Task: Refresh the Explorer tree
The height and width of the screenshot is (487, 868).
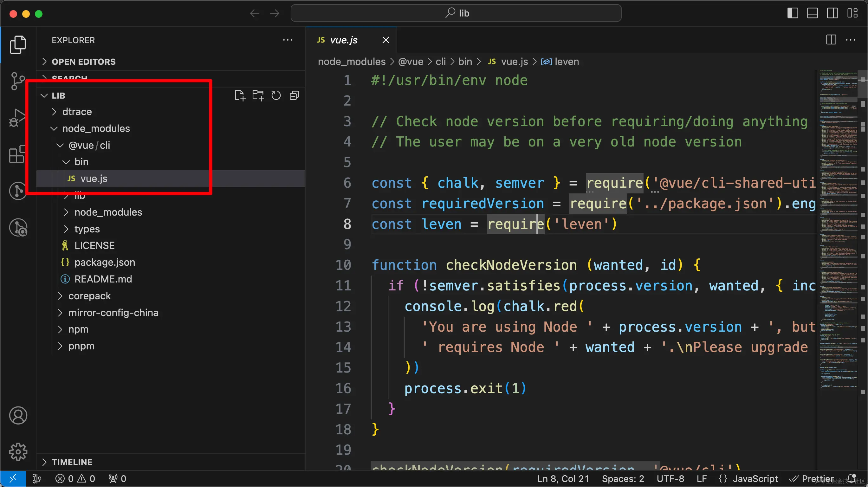Action: [276, 95]
